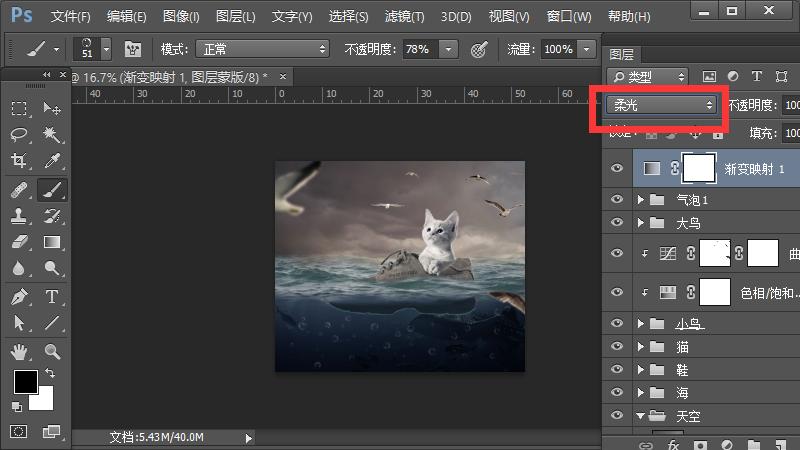800x450 pixels.
Task: Open the flow 流量 slider arrow
Action: pyautogui.click(x=587, y=49)
